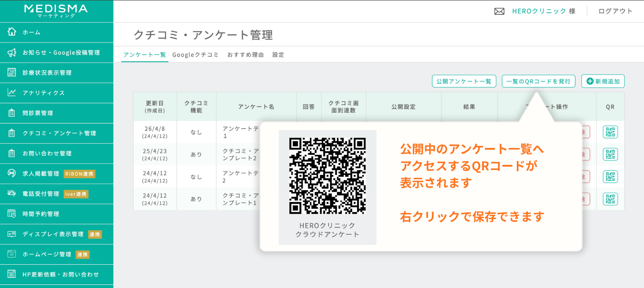Viewport: 644px width, 288px height.
Task: Switch to the Googleクチコミ tab
Action: point(195,55)
